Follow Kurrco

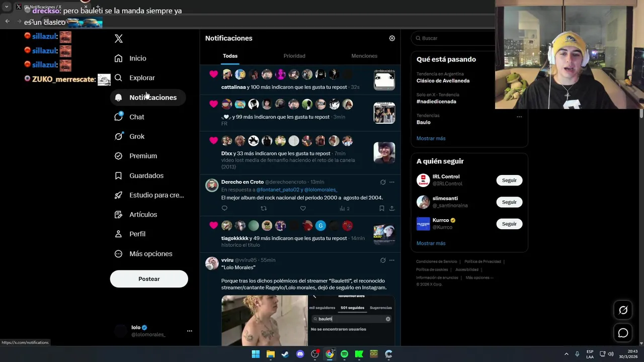pyautogui.click(x=509, y=224)
